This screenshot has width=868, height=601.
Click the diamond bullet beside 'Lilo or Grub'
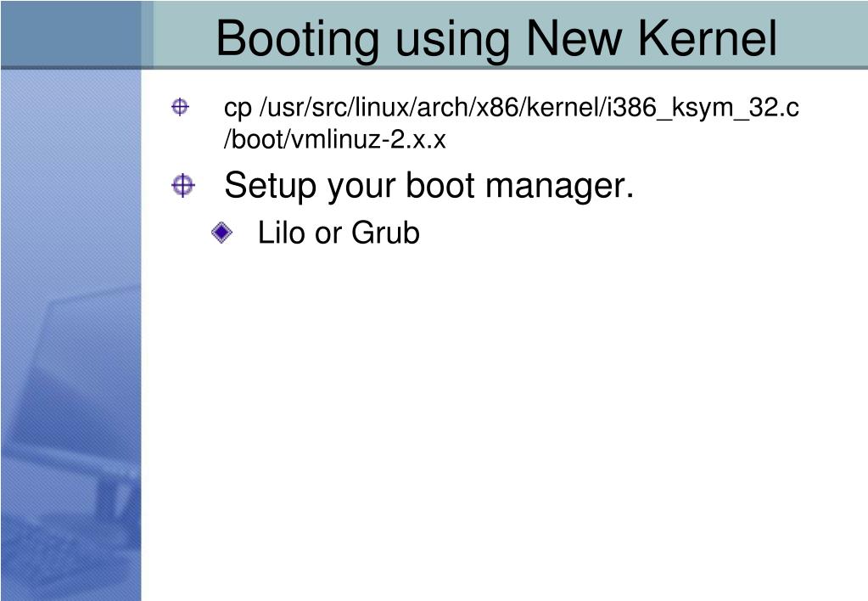(222, 233)
